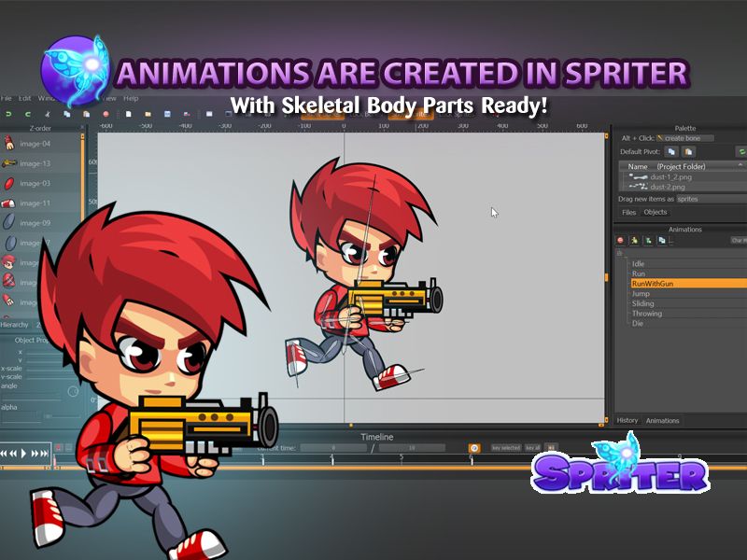Click the Copy icon in the main toolbar
This screenshot has width=747, height=560.
click(x=66, y=114)
